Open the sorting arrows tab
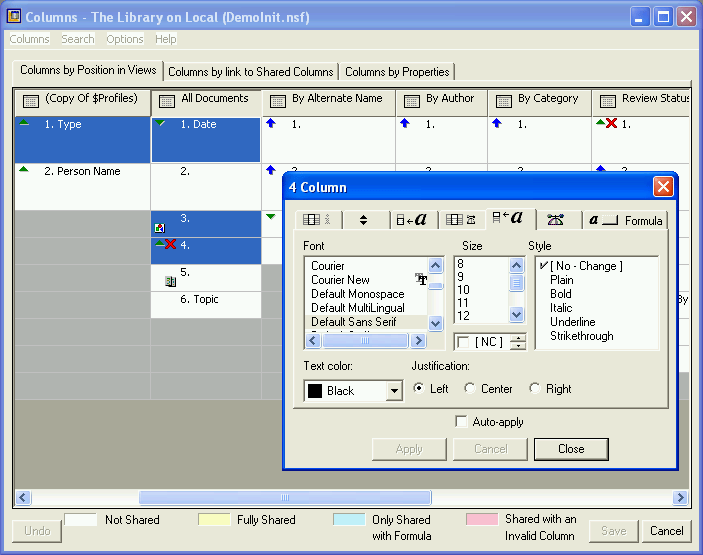The width and height of the screenshot is (703, 555). pos(364,220)
